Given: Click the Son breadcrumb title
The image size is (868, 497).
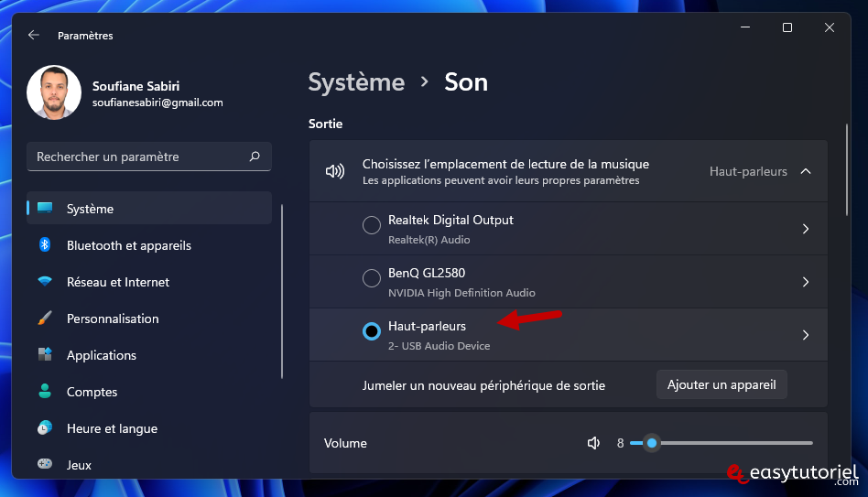Looking at the screenshot, I should (x=466, y=82).
